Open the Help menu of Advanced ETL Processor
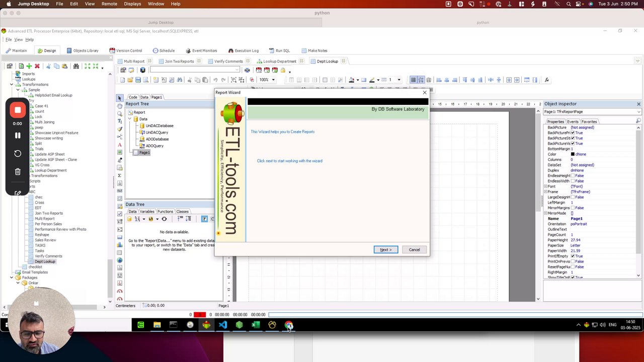 click(30, 40)
